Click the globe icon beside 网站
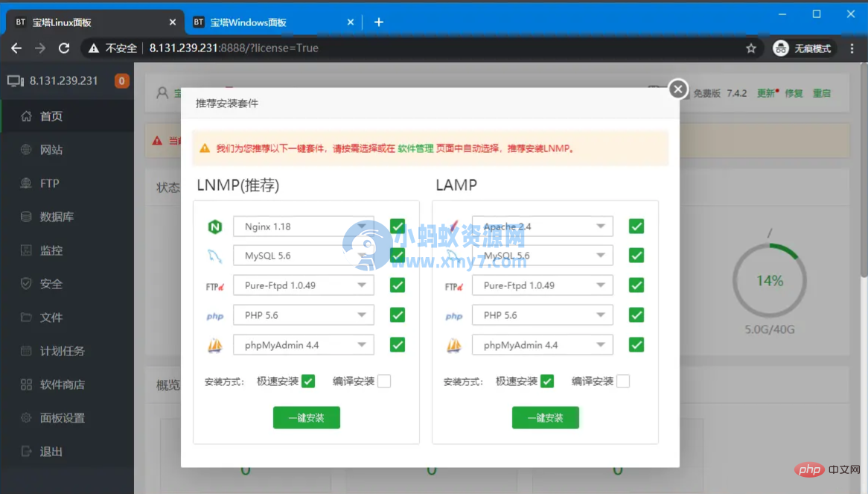 click(26, 150)
